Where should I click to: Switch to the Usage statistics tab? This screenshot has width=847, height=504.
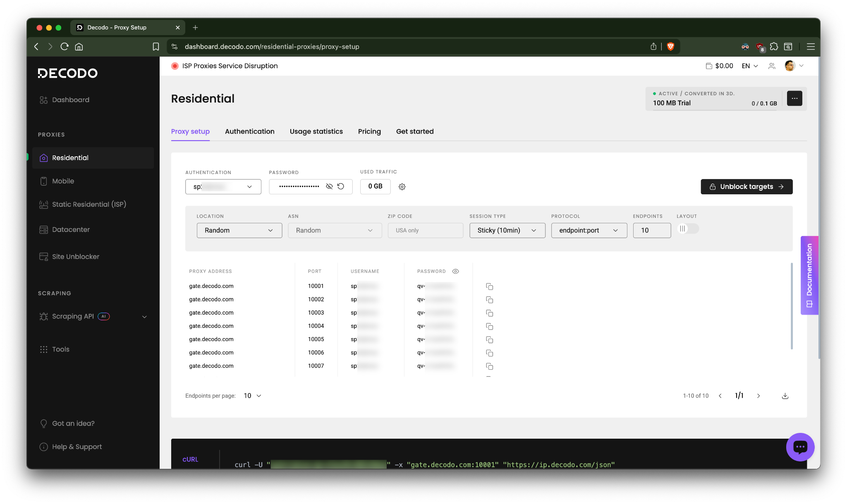point(316,131)
